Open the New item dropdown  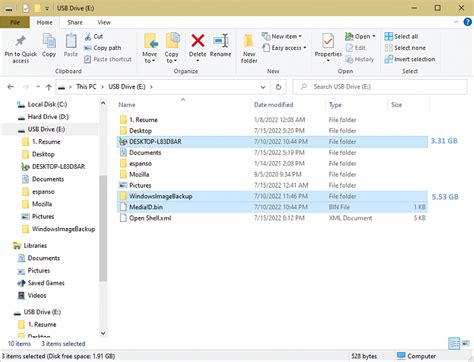(282, 36)
